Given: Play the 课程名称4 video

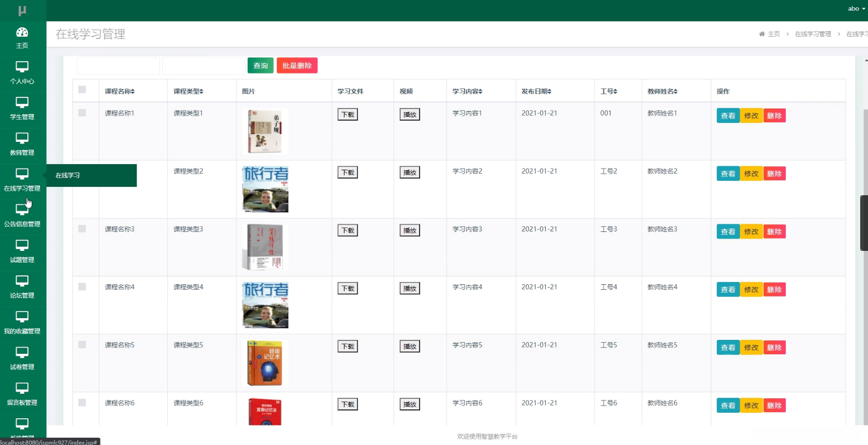Looking at the screenshot, I should (x=410, y=288).
